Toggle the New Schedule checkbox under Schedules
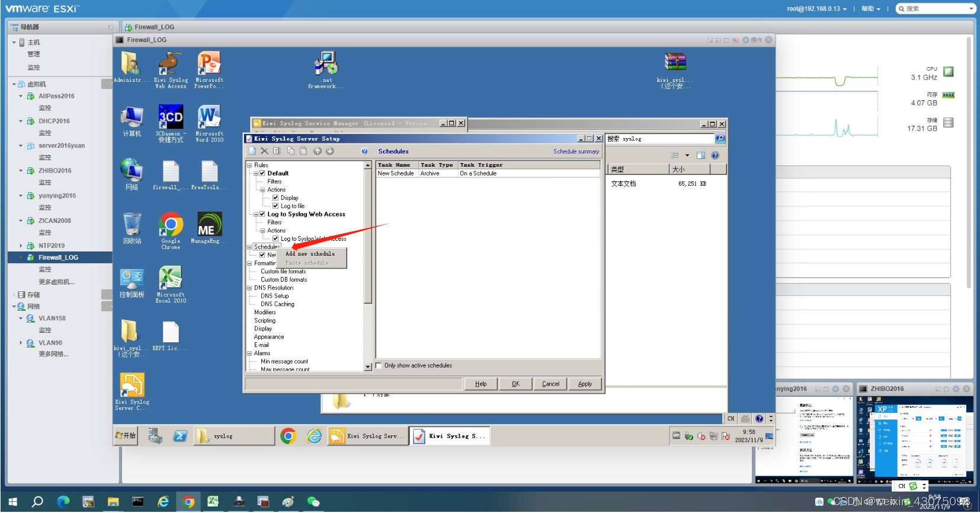980x513 pixels. (x=262, y=255)
